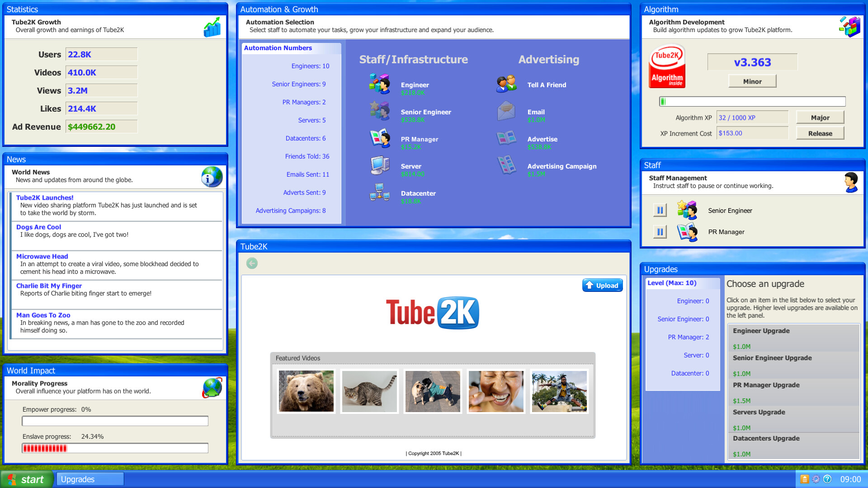Viewport: 868px width, 488px height.
Task: Click the Algorithm XP value field
Action: 752,117
